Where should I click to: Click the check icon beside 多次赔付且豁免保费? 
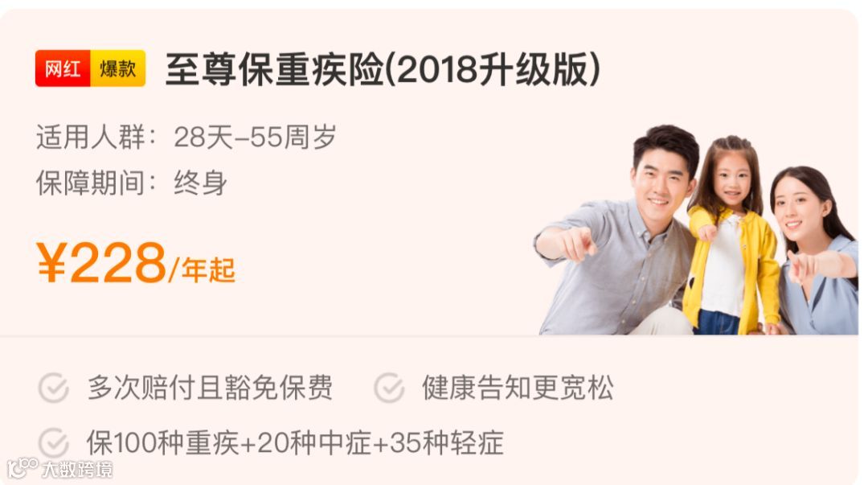(x=54, y=388)
